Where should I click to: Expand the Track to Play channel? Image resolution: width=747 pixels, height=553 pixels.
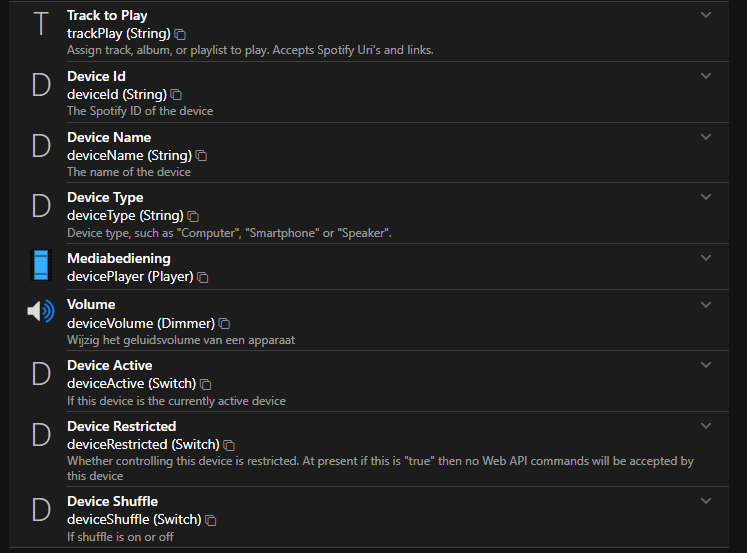tap(706, 15)
